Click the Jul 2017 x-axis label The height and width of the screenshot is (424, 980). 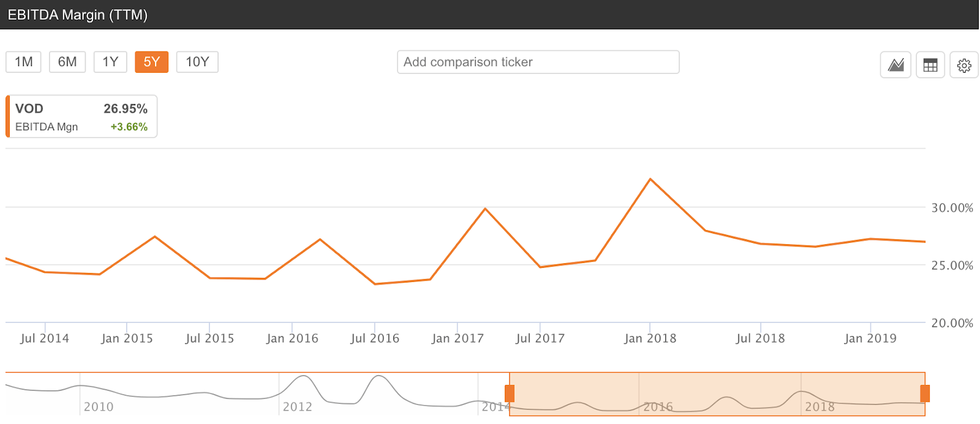(x=540, y=338)
